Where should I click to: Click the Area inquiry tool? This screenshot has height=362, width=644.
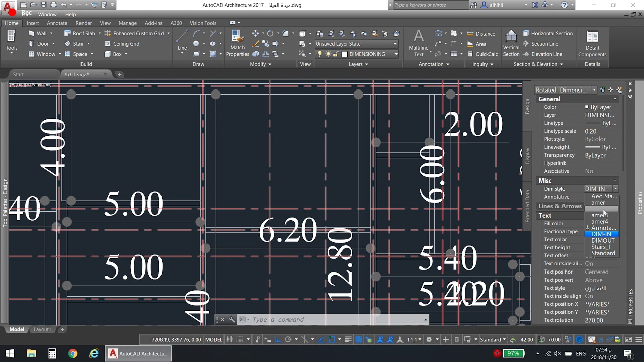[476, 44]
